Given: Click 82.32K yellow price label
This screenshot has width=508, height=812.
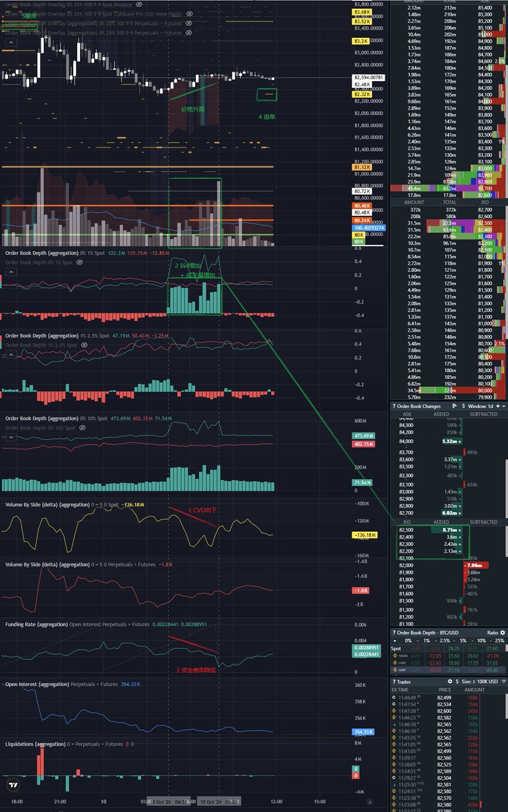Looking at the screenshot, I should point(362,94).
